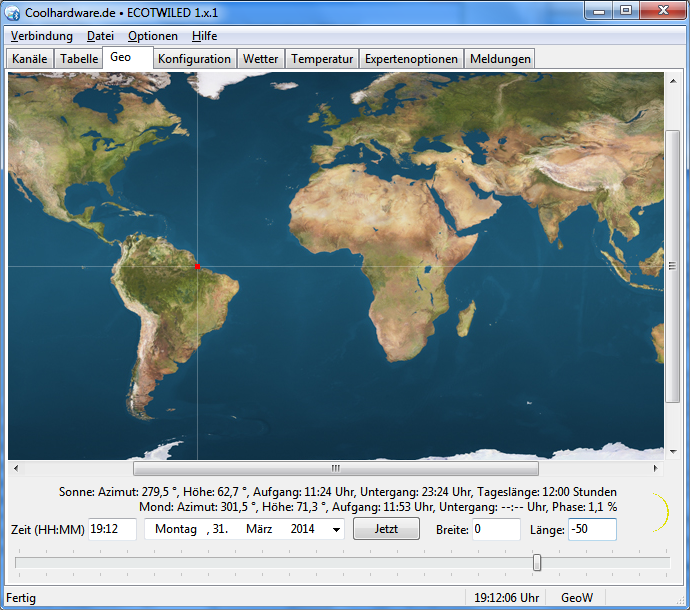Click the 'Fertig' status bar text
Viewport: 690px width, 610px height.
(x=21, y=598)
